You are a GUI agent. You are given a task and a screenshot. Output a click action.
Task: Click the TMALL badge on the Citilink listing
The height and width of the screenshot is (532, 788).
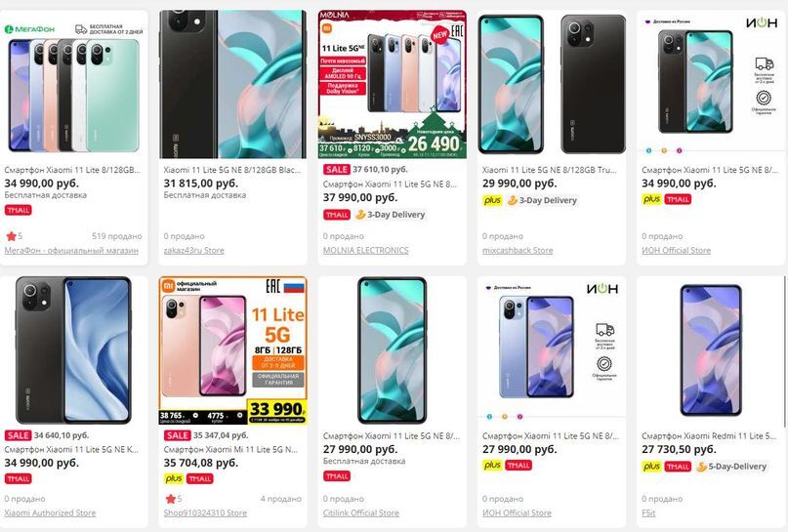337,475
